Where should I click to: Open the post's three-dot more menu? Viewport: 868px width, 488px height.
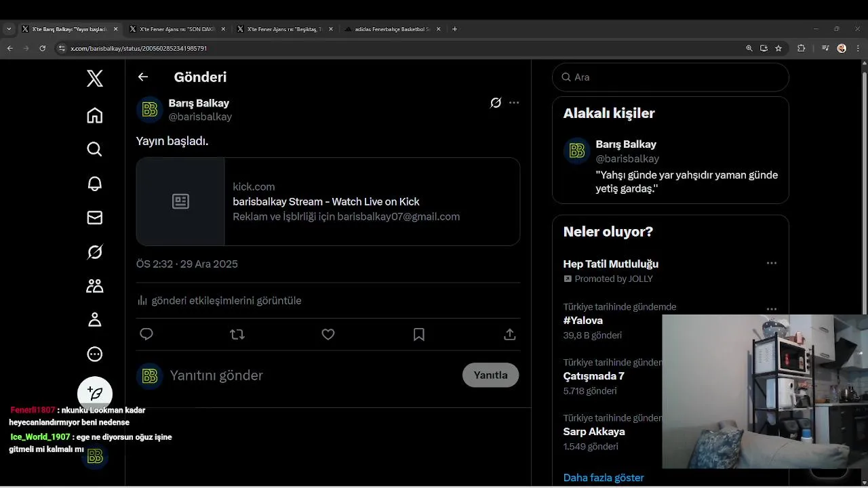514,103
